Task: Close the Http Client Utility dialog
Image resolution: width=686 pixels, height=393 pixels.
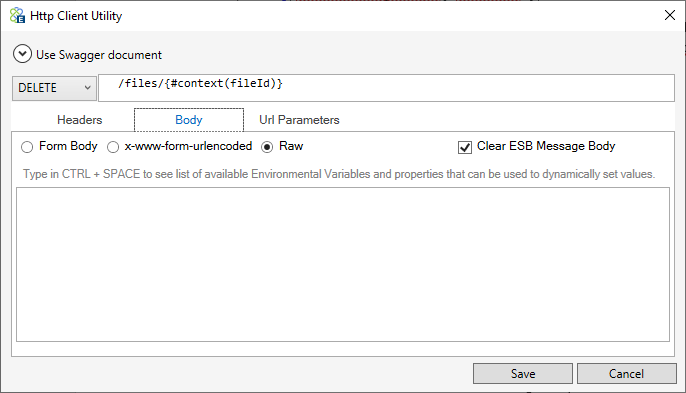Action: click(x=669, y=15)
